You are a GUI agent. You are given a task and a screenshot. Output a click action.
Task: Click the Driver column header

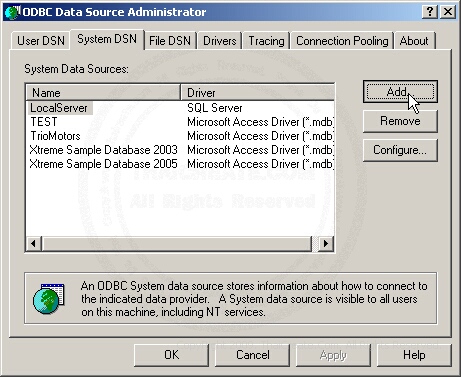click(258, 92)
